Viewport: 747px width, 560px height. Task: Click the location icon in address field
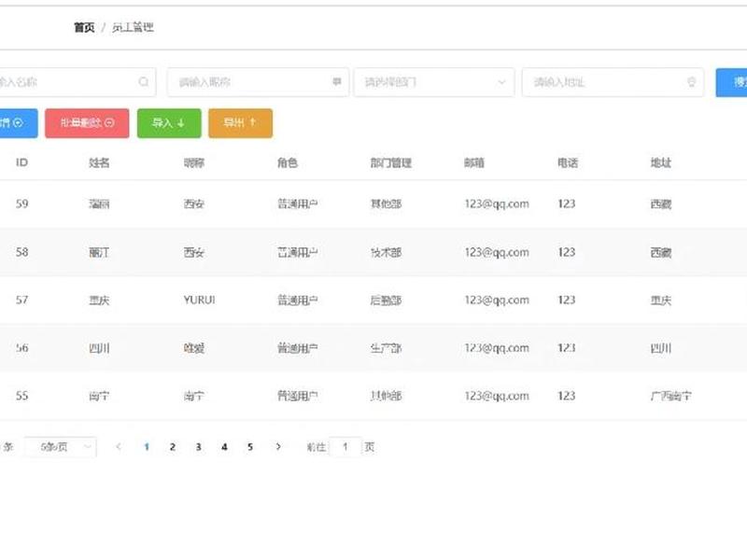click(x=692, y=82)
